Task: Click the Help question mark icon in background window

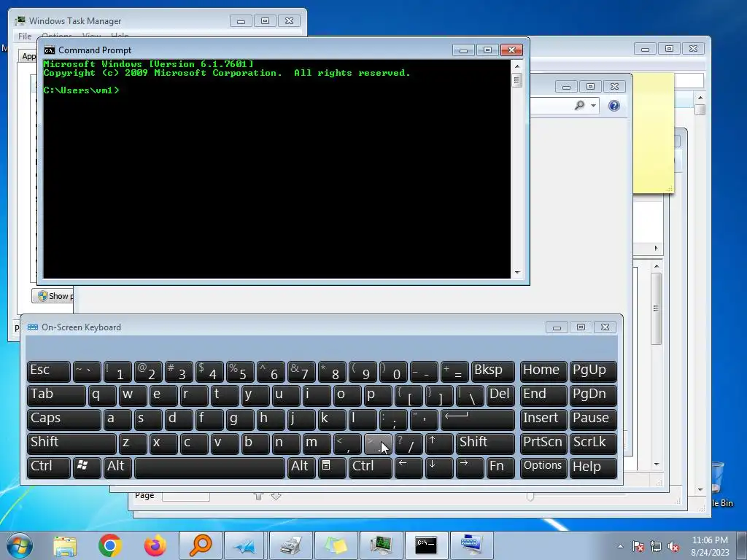Action: pyautogui.click(x=614, y=106)
